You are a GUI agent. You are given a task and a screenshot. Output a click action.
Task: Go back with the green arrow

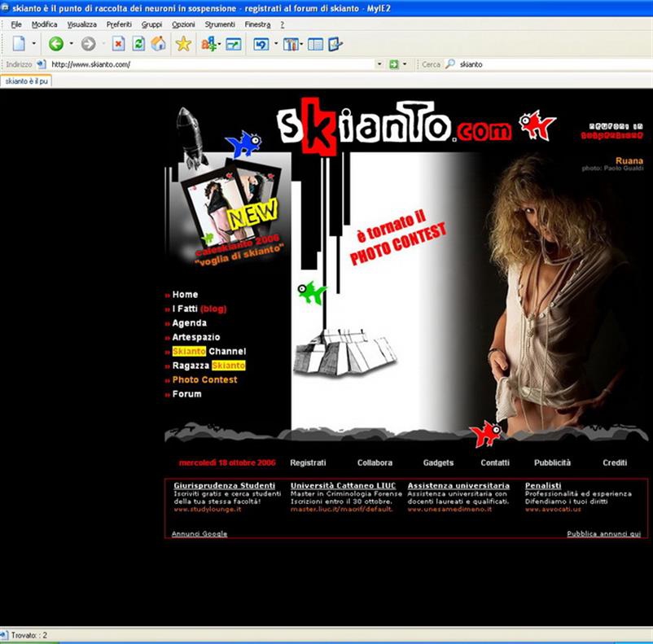tap(56, 43)
